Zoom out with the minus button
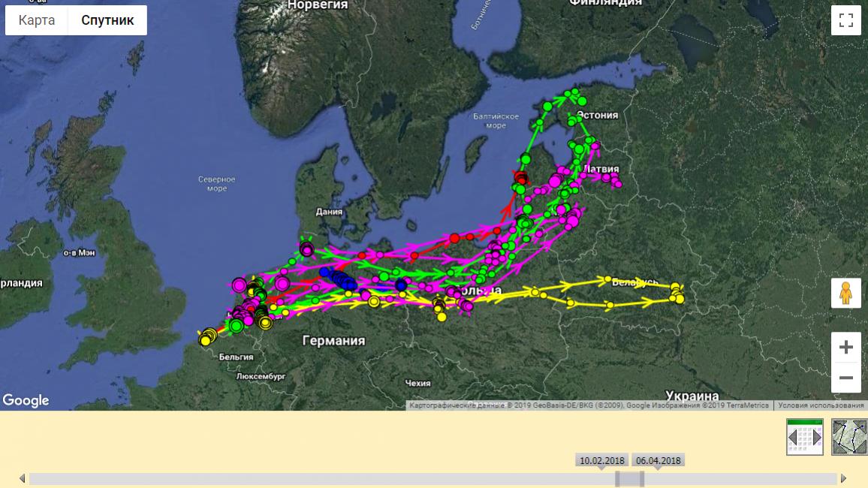 (x=845, y=378)
